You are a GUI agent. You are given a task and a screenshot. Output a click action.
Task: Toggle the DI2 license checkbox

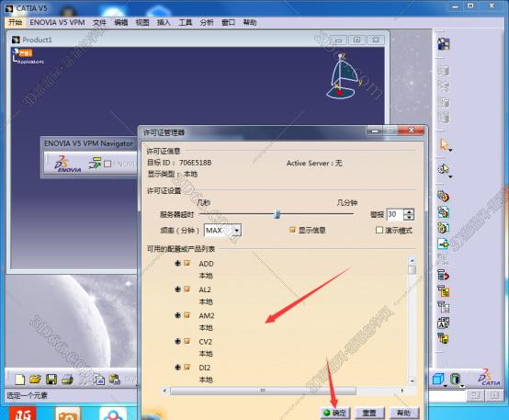pos(187,367)
